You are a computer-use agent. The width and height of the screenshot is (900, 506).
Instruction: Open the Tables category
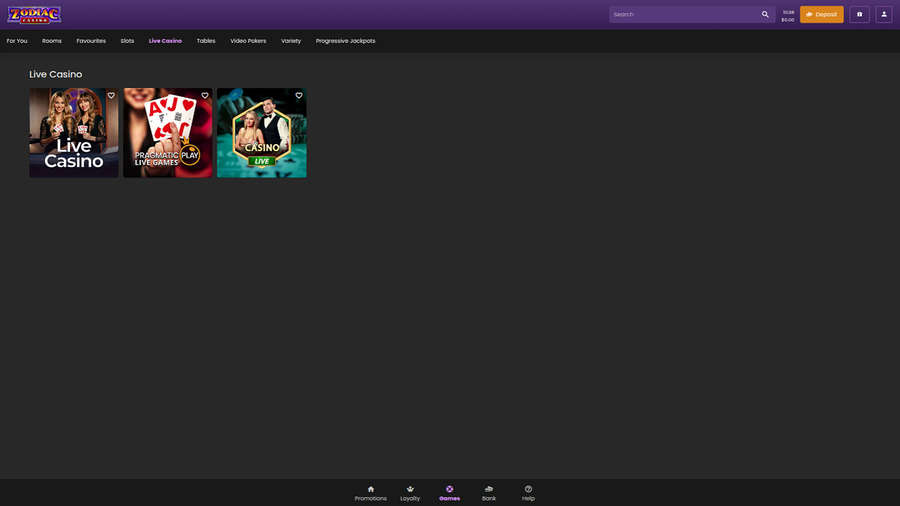click(206, 41)
